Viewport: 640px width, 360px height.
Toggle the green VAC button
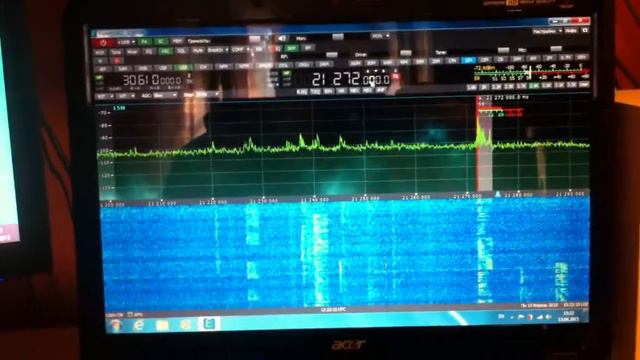(x=165, y=51)
